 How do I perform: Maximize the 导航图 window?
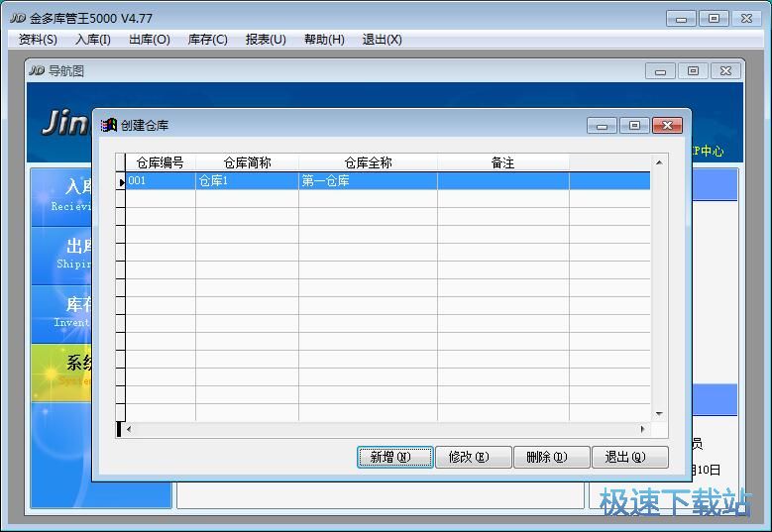click(x=694, y=71)
